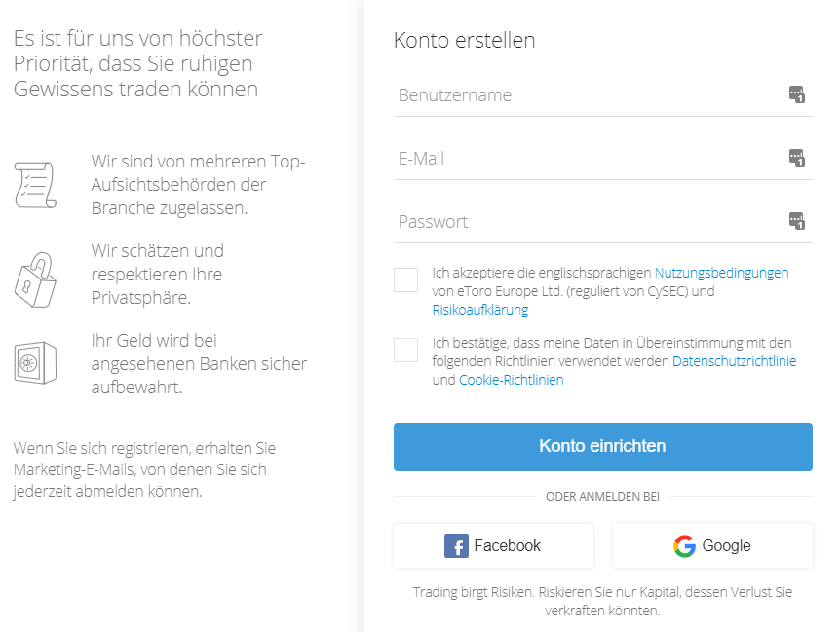Click the Google logo icon
Viewport: 840px width, 632px height.
684,546
